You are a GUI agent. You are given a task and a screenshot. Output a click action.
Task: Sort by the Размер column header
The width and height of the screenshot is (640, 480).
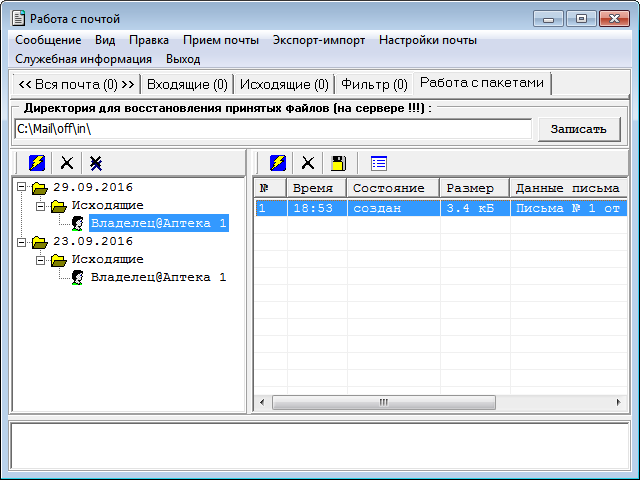pos(475,188)
